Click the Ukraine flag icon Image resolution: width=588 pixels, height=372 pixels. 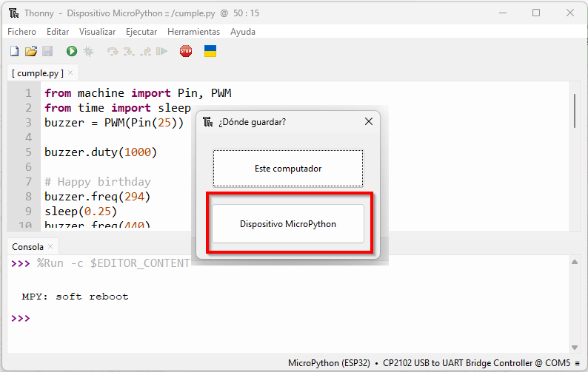tap(210, 51)
